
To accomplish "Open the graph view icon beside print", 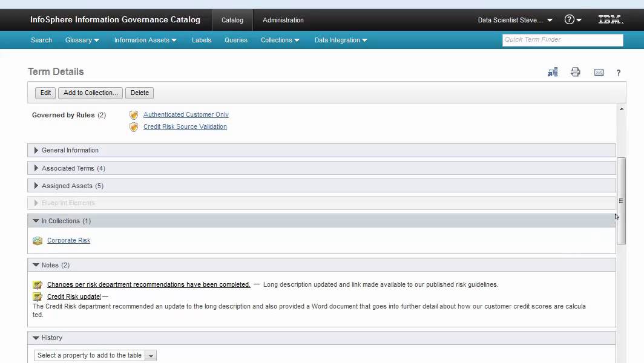I will pyautogui.click(x=553, y=72).
